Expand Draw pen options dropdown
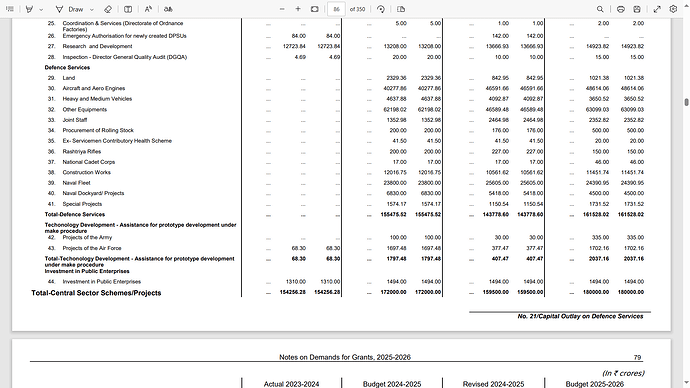Image resolution: width=690 pixels, height=388 pixels. 92,9
